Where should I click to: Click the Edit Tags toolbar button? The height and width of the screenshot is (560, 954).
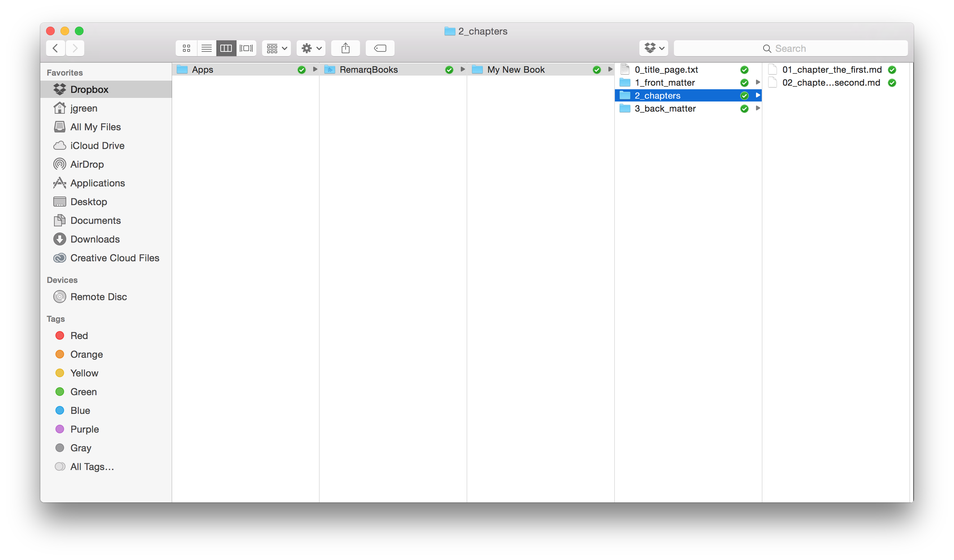click(x=380, y=48)
